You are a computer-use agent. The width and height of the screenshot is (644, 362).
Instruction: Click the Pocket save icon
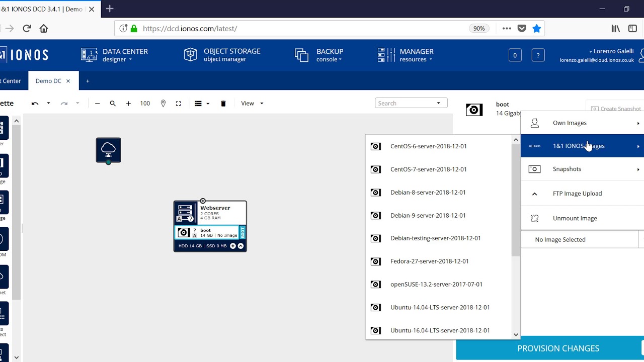pyautogui.click(x=522, y=29)
